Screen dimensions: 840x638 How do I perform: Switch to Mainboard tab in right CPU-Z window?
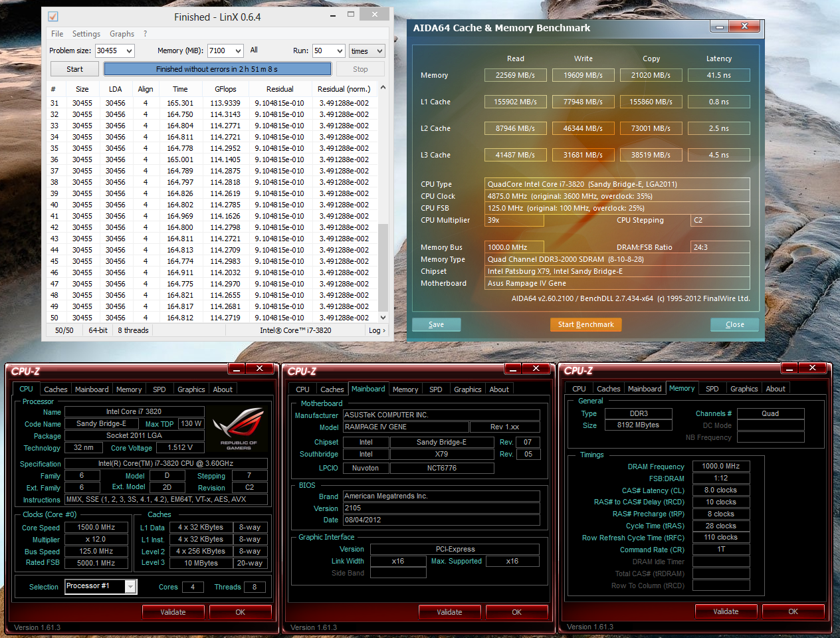tap(645, 389)
